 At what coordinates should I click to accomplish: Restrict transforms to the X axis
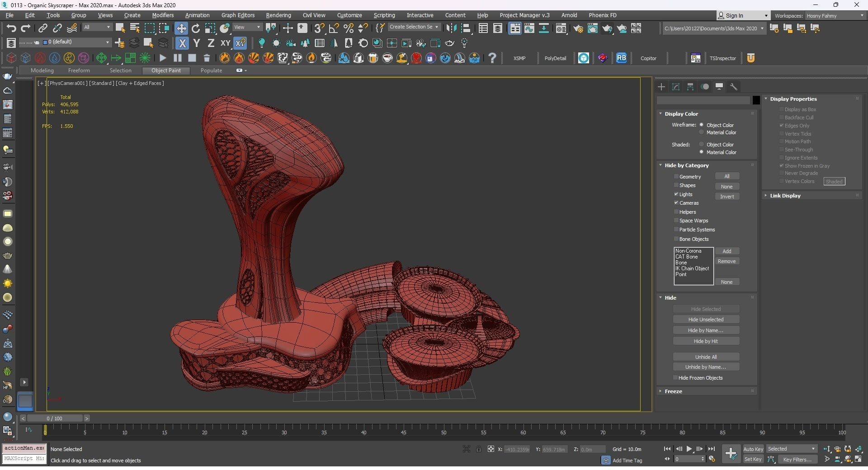point(182,43)
